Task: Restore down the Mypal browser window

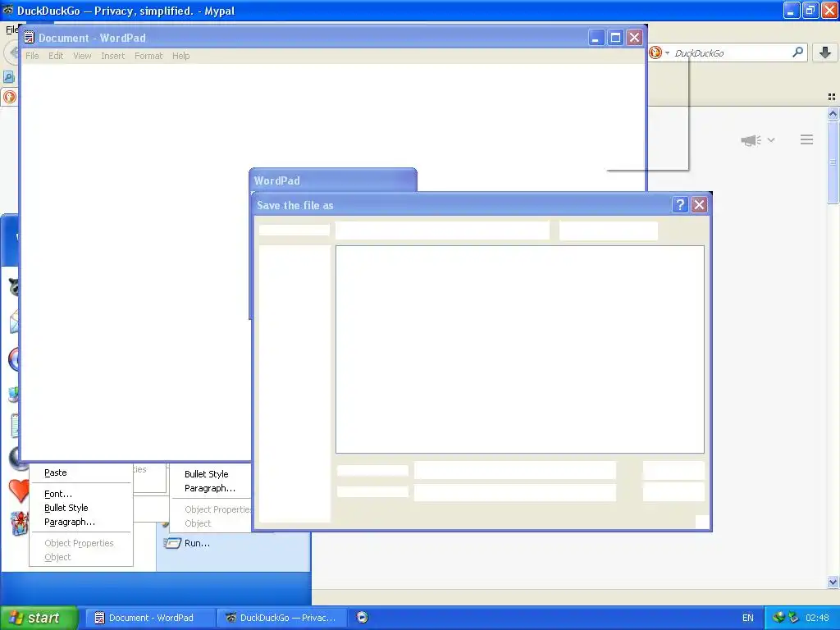Action: (x=810, y=11)
